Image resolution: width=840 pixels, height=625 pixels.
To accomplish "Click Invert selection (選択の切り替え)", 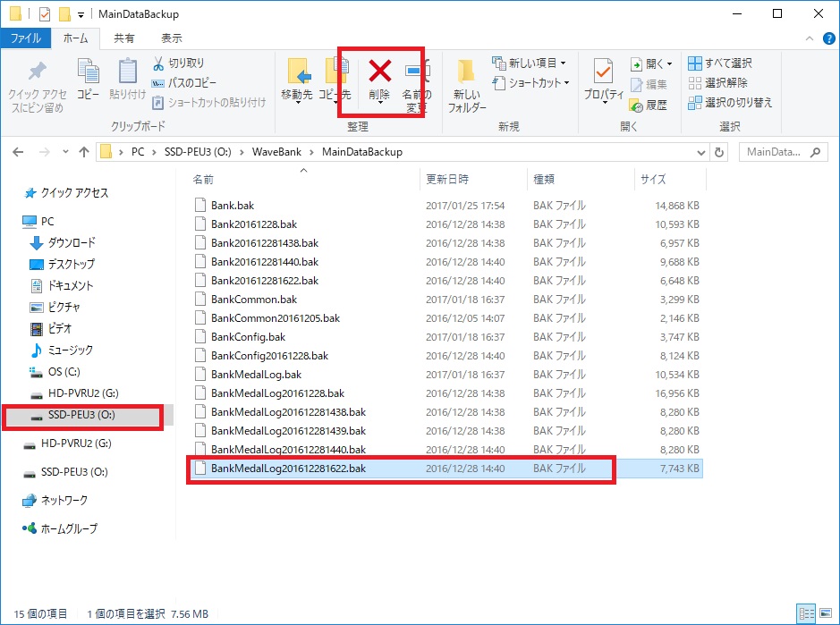I will pyautogui.click(x=730, y=102).
